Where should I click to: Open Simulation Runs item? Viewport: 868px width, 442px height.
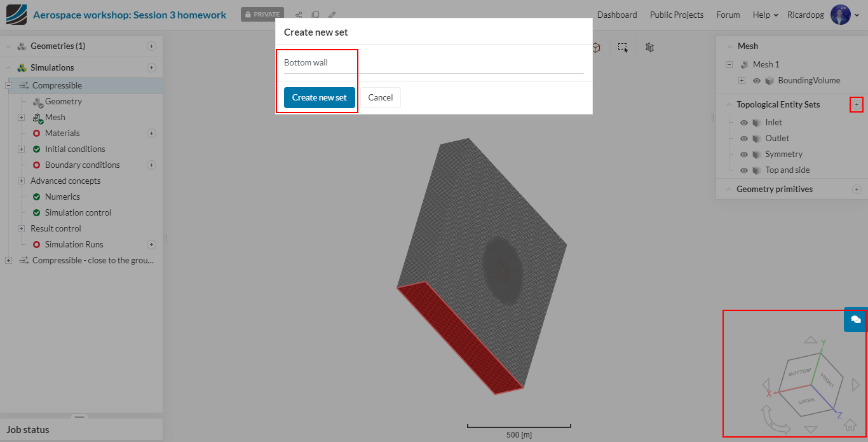tap(74, 244)
